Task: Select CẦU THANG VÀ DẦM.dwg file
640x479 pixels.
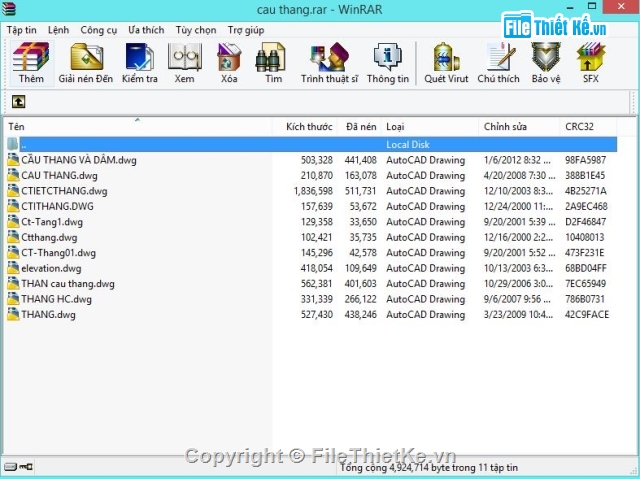Action: (79, 160)
